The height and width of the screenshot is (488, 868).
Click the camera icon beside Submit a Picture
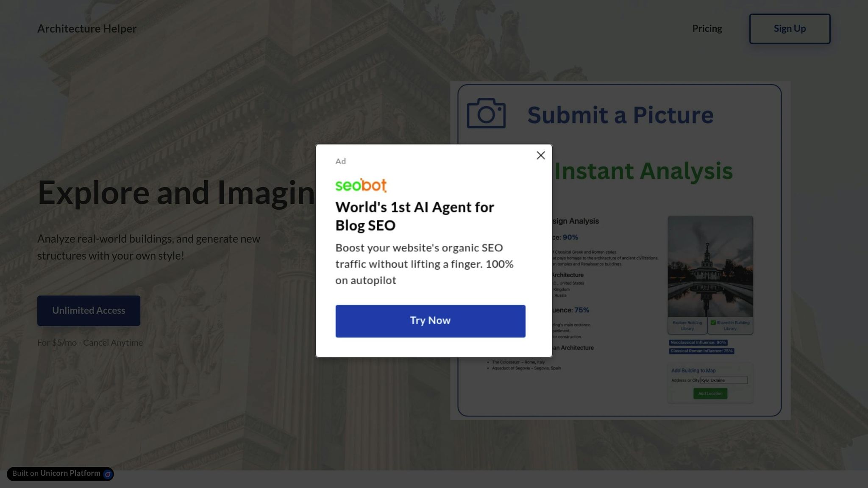pyautogui.click(x=486, y=113)
